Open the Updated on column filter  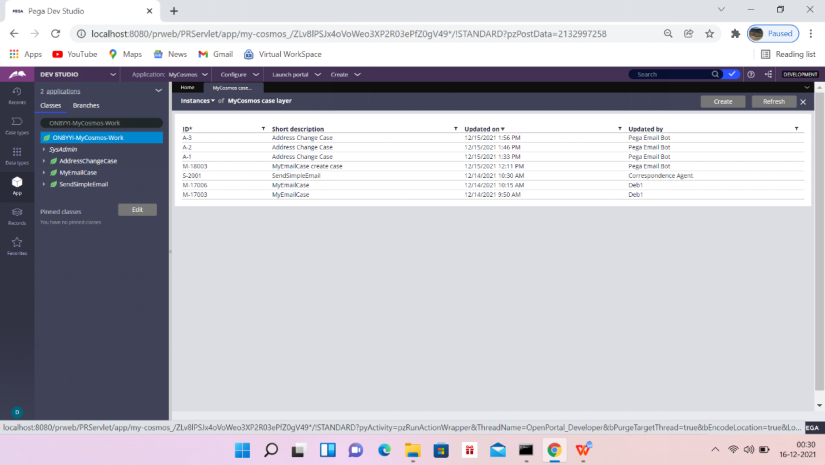pos(620,128)
